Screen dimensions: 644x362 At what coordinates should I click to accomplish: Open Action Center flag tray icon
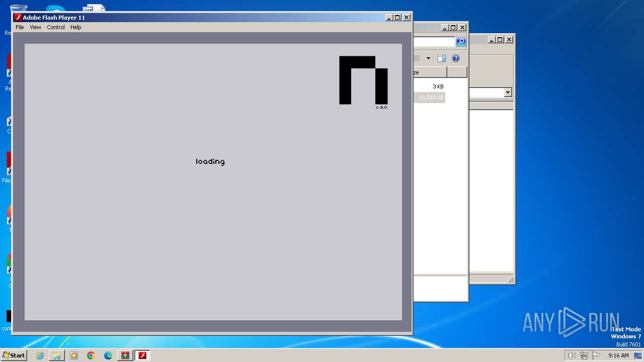pyautogui.click(x=596, y=355)
